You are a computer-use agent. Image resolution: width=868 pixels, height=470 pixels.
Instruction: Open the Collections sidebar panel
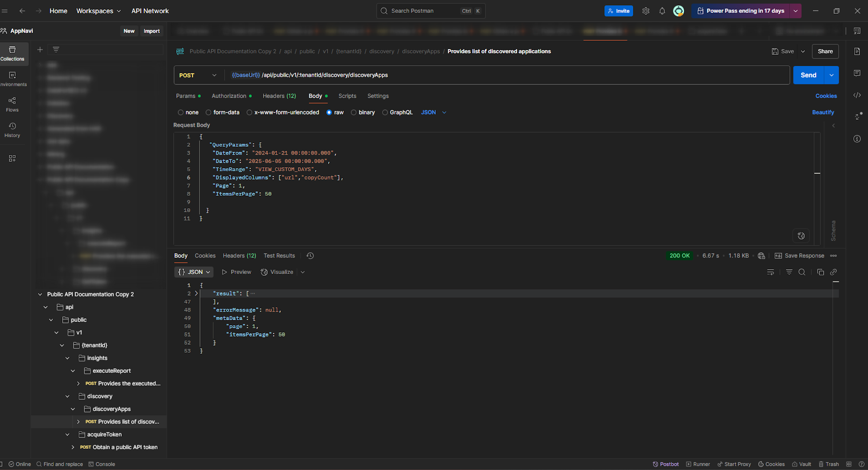(12, 54)
